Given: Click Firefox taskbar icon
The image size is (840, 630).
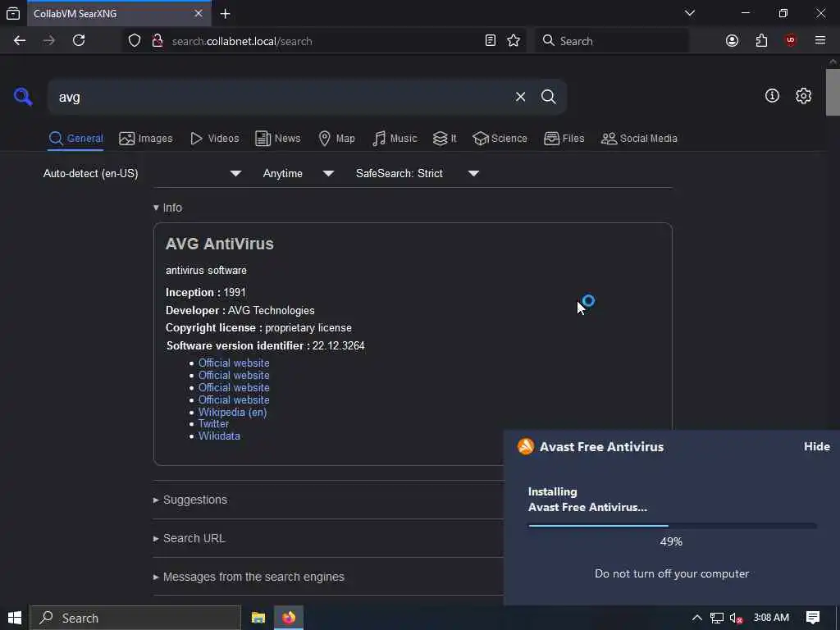Looking at the screenshot, I should coord(289,618).
